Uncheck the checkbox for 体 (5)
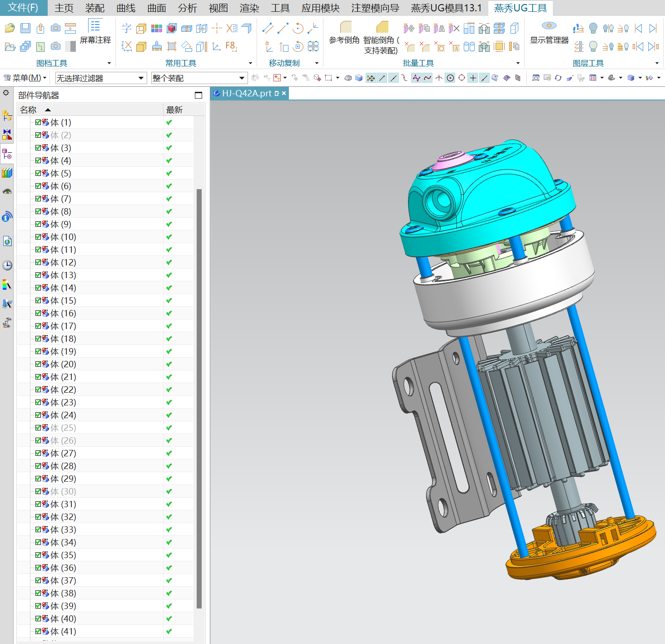This screenshot has width=665, height=644. point(38,173)
